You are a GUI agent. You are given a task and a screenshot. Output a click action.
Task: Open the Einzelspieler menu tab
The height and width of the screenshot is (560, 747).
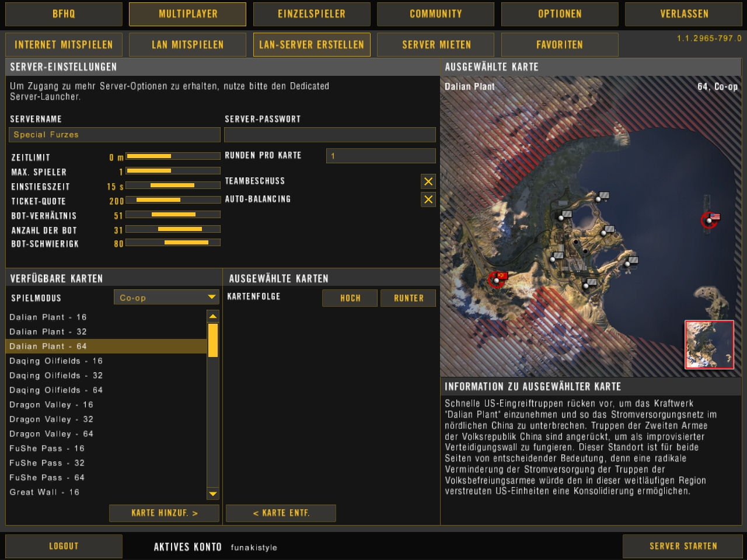click(312, 14)
